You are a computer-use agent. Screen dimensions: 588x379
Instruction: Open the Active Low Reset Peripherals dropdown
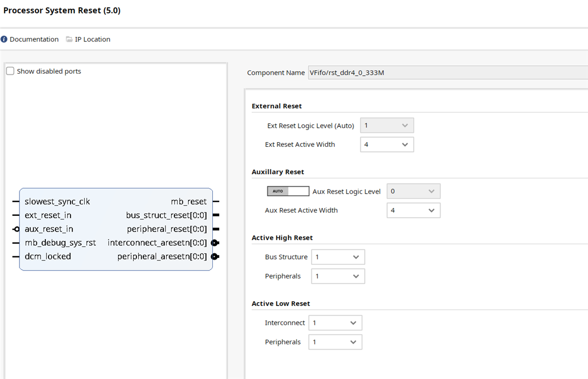click(x=335, y=342)
